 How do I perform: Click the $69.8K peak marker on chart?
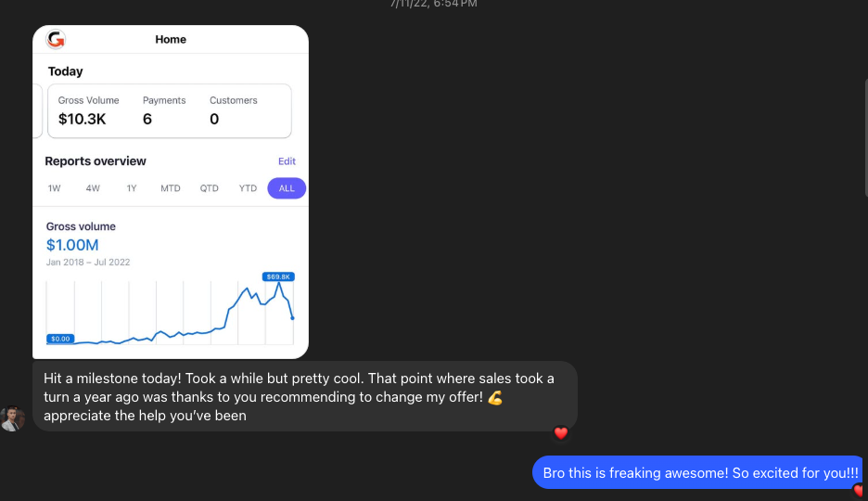pyautogui.click(x=278, y=276)
